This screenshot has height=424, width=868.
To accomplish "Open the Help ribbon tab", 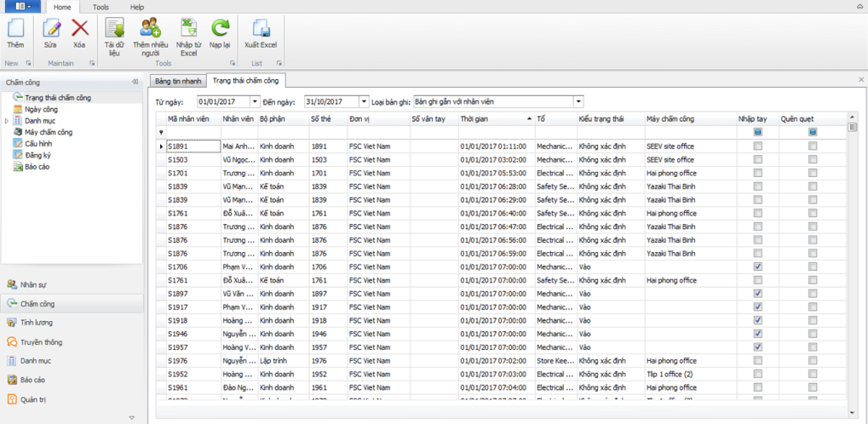I will tap(137, 7).
